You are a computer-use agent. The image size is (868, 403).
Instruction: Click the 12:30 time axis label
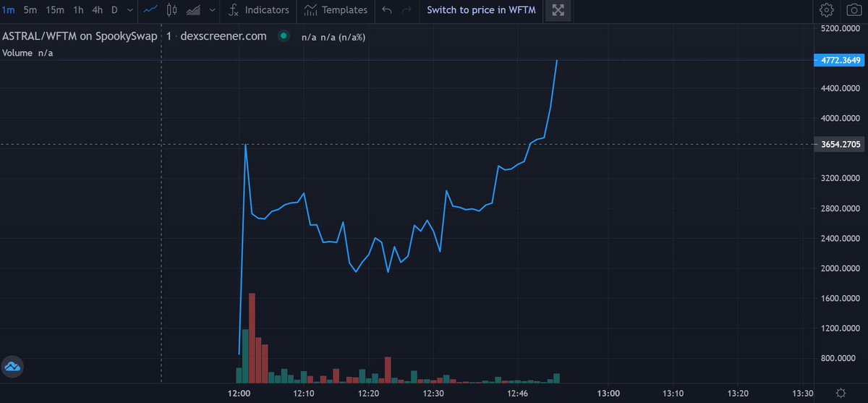433,393
